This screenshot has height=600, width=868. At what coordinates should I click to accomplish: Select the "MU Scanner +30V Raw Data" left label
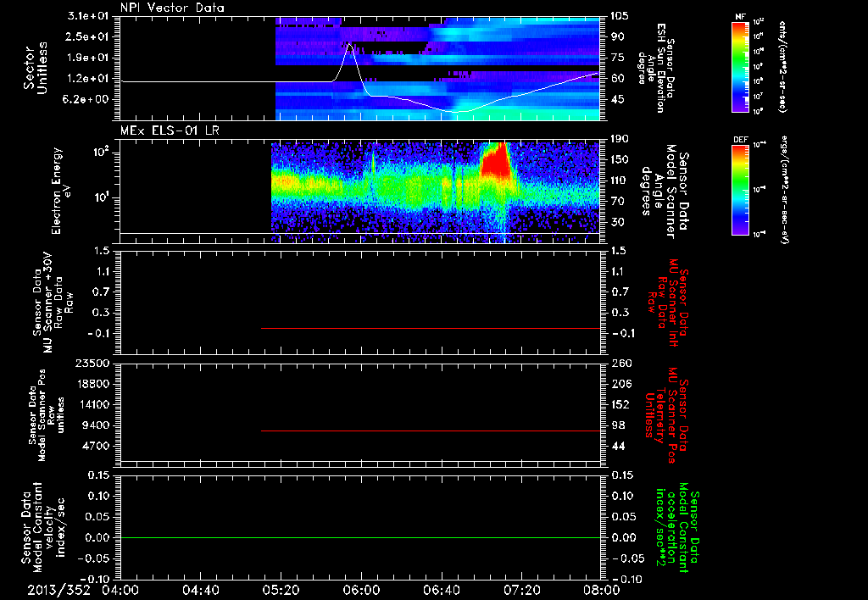(x=53, y=303)
